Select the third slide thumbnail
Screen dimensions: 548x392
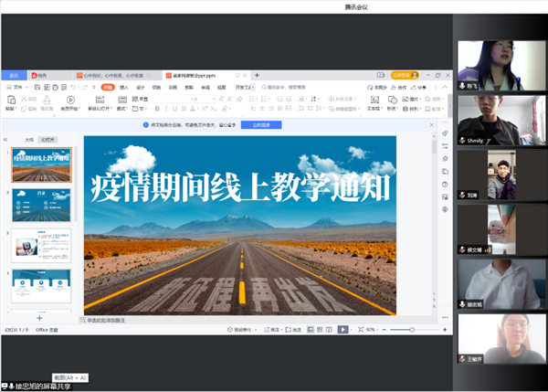41,246
